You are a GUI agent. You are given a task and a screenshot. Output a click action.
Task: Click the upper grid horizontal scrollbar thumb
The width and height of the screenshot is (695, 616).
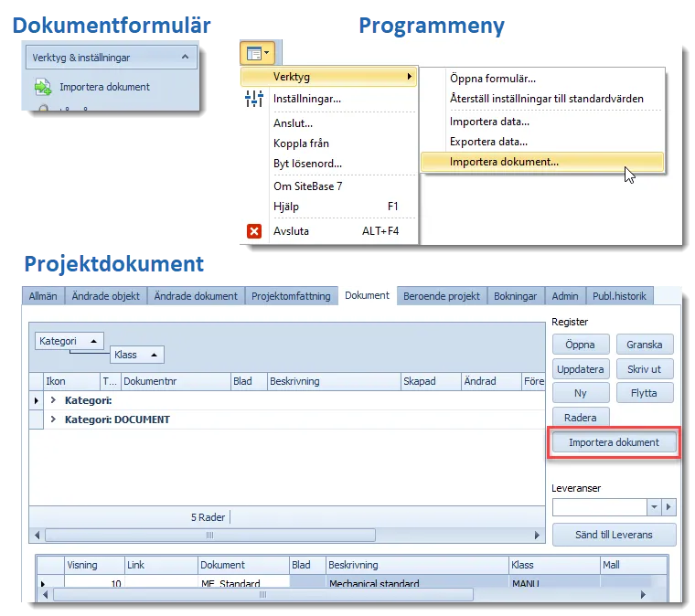pyautogui.click(x=210, y=535)
